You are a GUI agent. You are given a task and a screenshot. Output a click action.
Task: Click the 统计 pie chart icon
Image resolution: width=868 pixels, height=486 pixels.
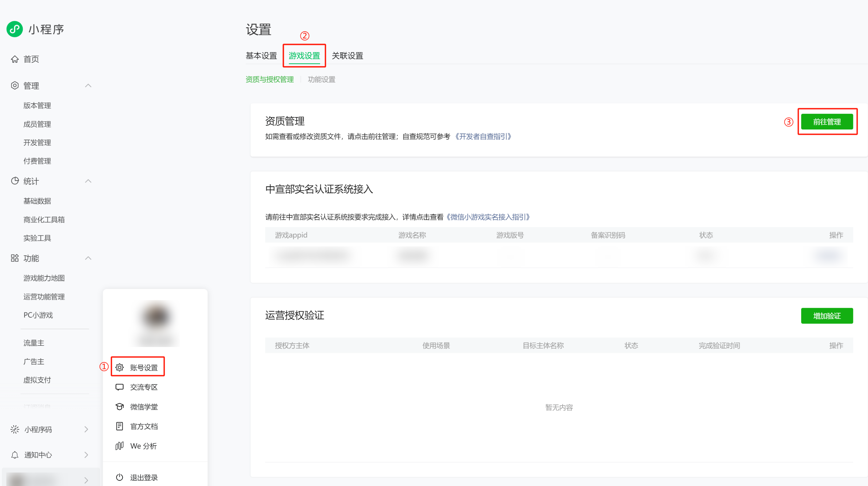pyautogui.click(x=14, y=181)
